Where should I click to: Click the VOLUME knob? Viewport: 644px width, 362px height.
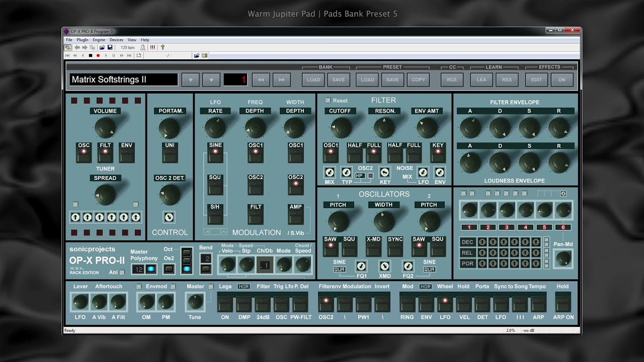coord(105,128)
